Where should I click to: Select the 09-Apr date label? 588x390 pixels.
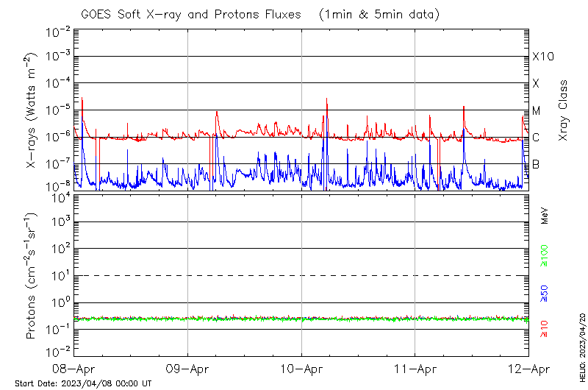pyautogui.click(x=188, y=368)
